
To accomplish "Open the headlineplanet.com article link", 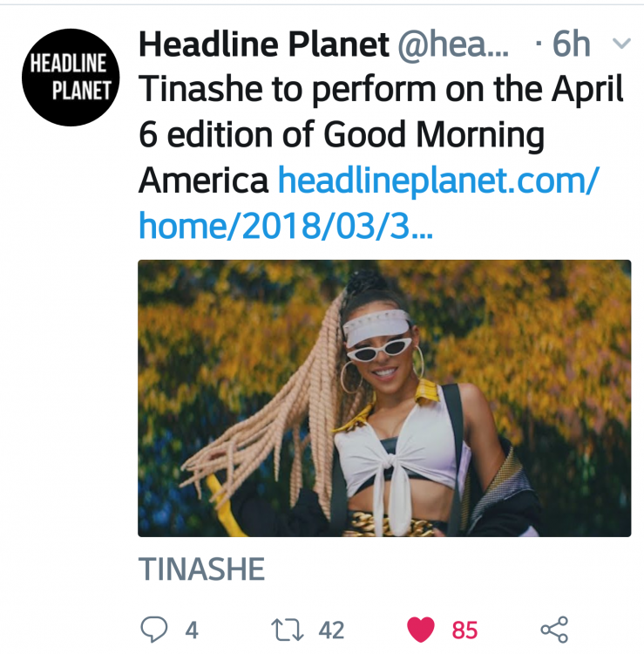I will pos(369,202).
